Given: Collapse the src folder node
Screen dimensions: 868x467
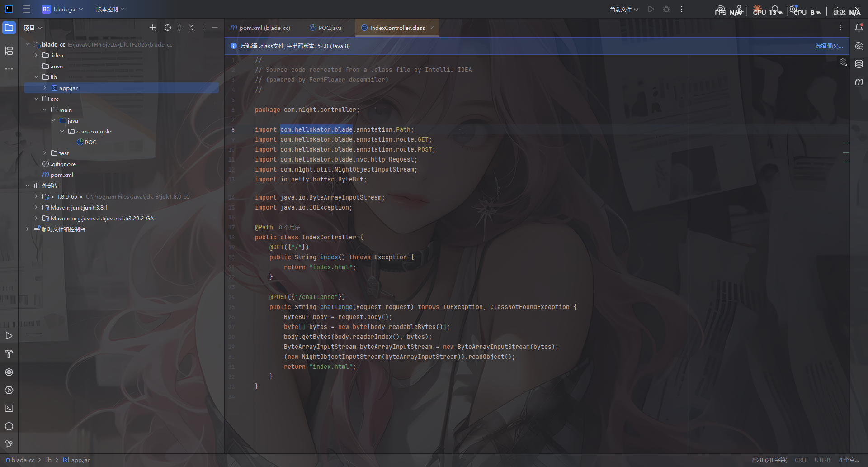Looking at the screenshot, I should pos(36,99).
